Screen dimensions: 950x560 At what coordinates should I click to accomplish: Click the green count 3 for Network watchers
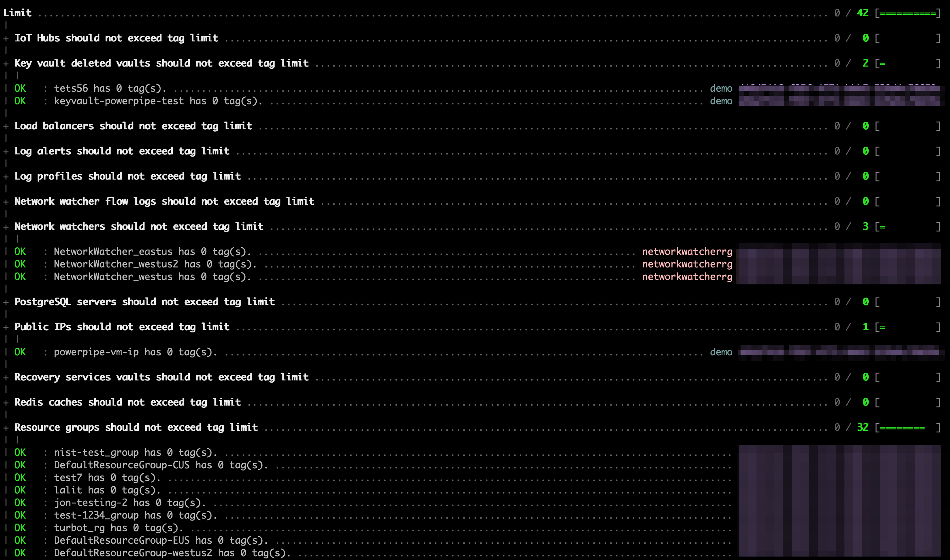click(865, 226)
